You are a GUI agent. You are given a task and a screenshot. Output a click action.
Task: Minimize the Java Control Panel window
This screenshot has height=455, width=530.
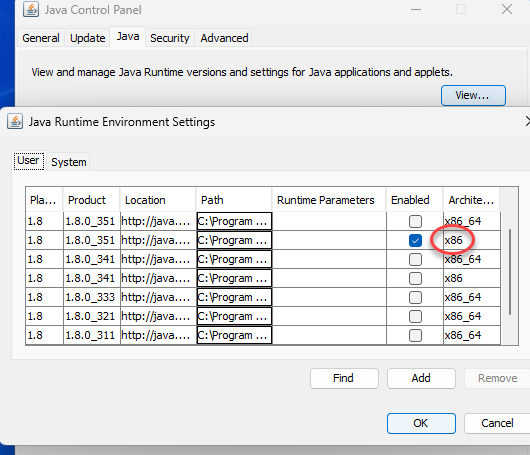[416, 9]
